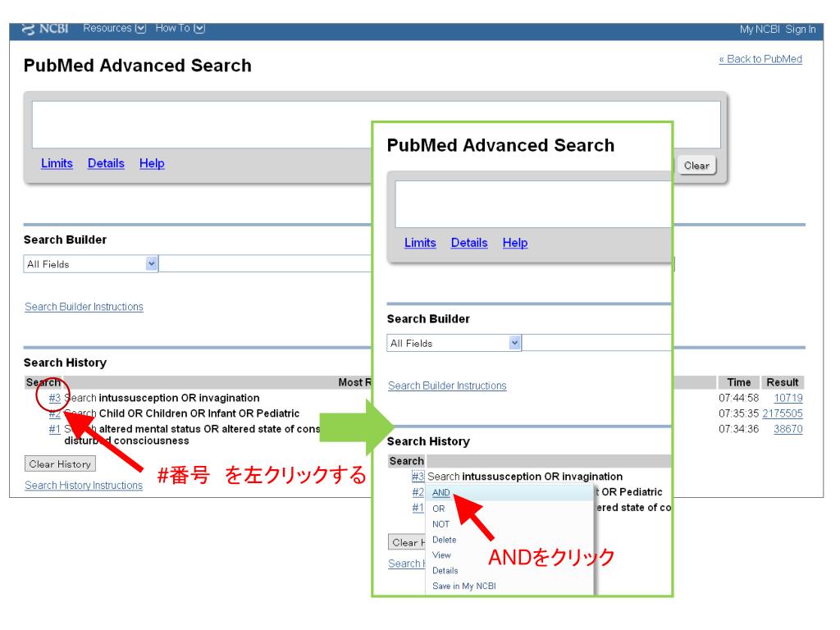Viewport: 840px width, 630px height.
Task: Click time value 07:34:36
Action: 739,429
